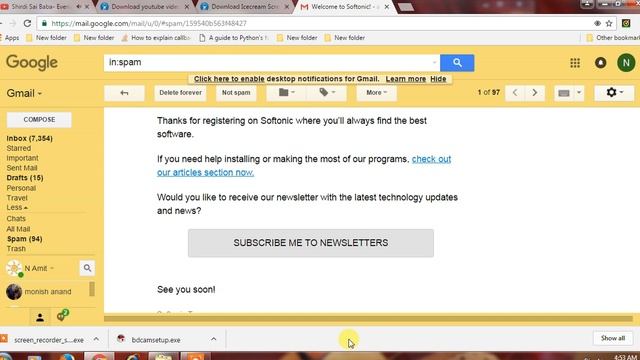Open screen_recorder download options chevron
640x360 pixels.
[96, 340]
